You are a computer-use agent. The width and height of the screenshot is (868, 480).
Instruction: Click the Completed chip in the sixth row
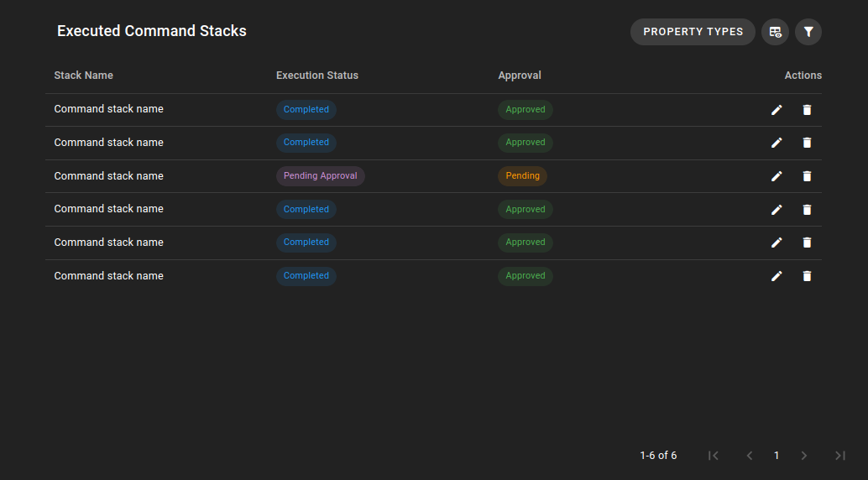click(306, 276)
